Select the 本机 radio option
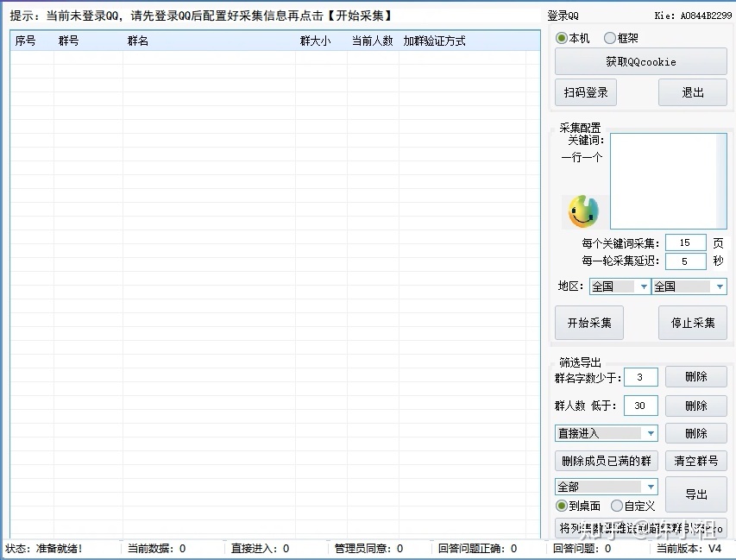Viewport: 736px width, 560px height. click(562, 38)
